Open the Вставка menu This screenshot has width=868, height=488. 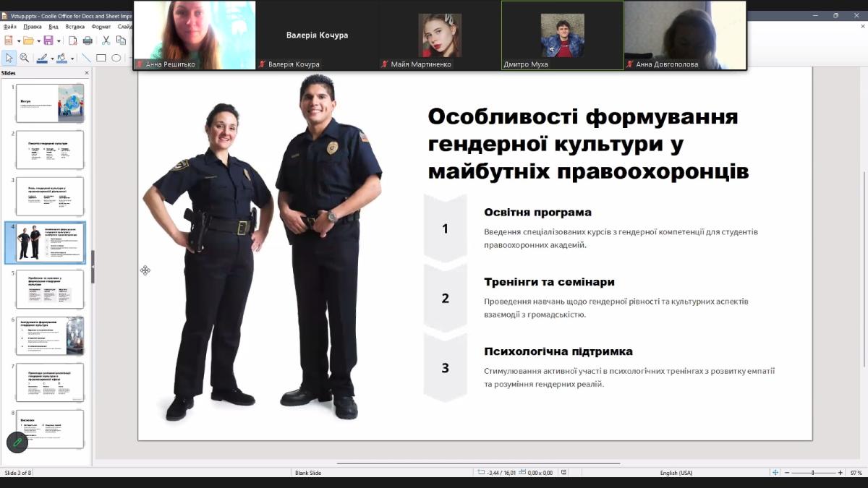(75, 27)
